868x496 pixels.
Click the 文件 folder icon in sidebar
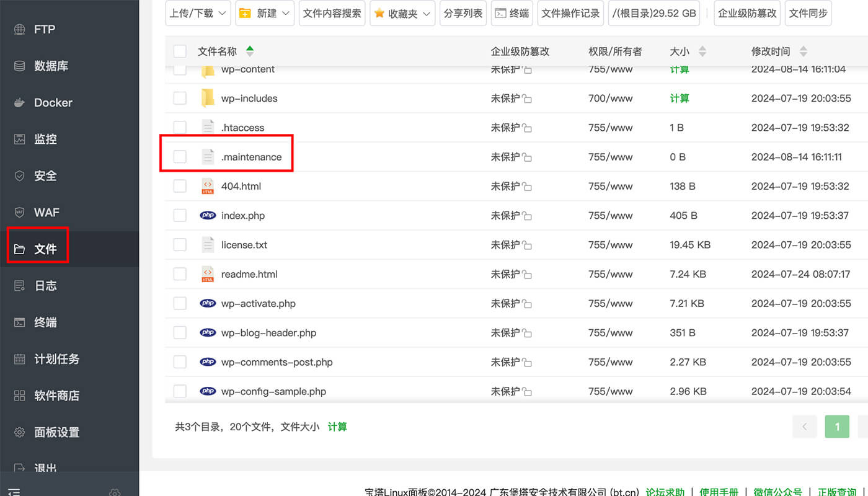tap(19, 249)
